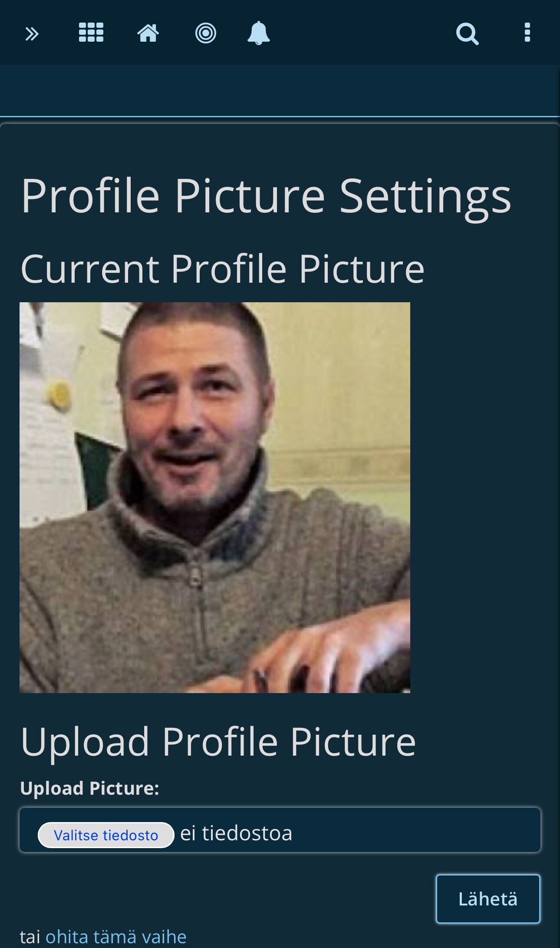The height and width of the screenshot is (948, 560).
Task: Click the Profile Picture Settings heading
Action: [266, 196]
